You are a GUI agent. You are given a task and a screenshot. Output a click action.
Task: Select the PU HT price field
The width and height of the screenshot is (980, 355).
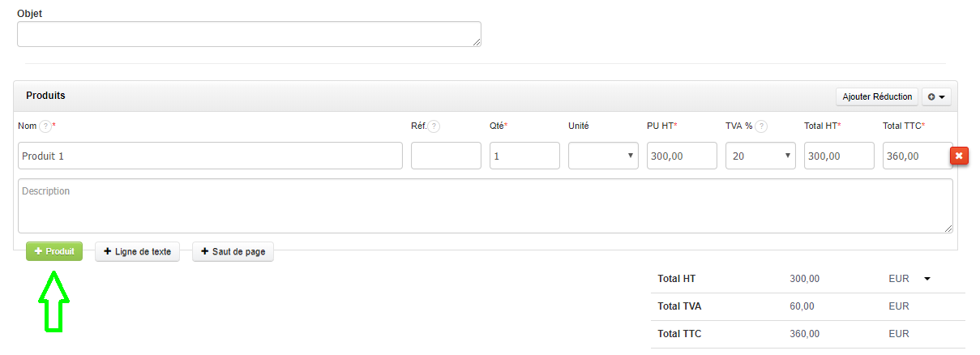pos(682,156)
